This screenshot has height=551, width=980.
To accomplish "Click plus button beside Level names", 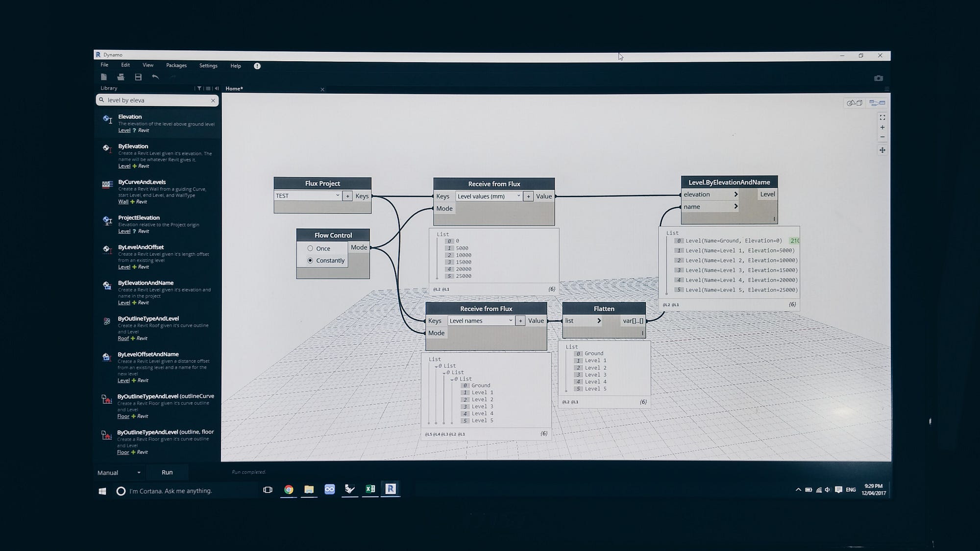I will tap(520, 321).
